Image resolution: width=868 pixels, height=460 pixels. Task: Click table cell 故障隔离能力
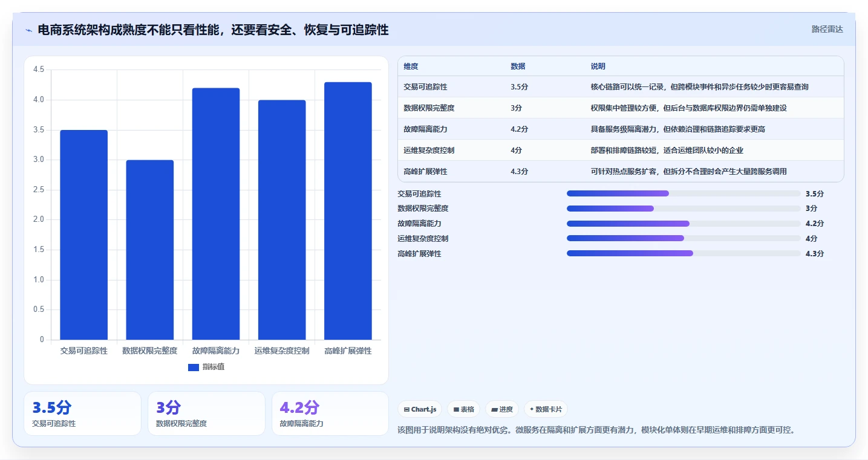425,129
